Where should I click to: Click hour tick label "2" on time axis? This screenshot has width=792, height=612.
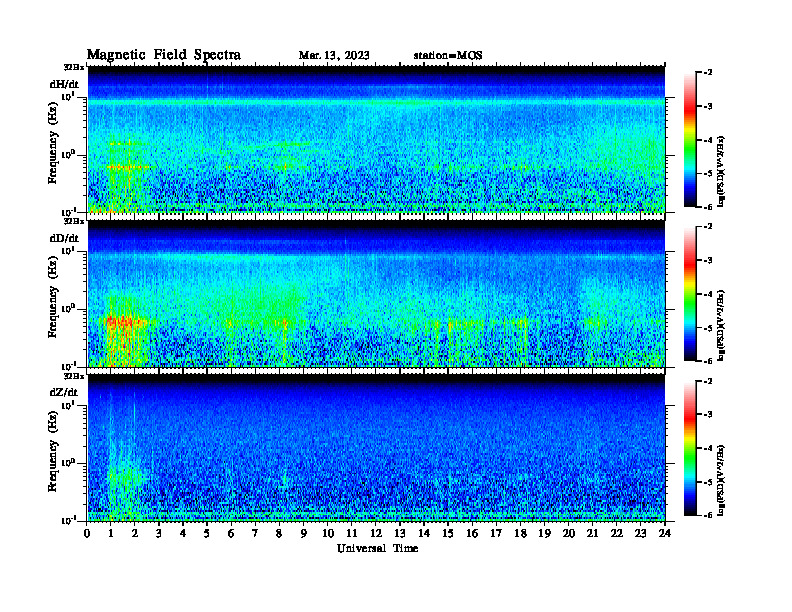(x=135, y=533)
